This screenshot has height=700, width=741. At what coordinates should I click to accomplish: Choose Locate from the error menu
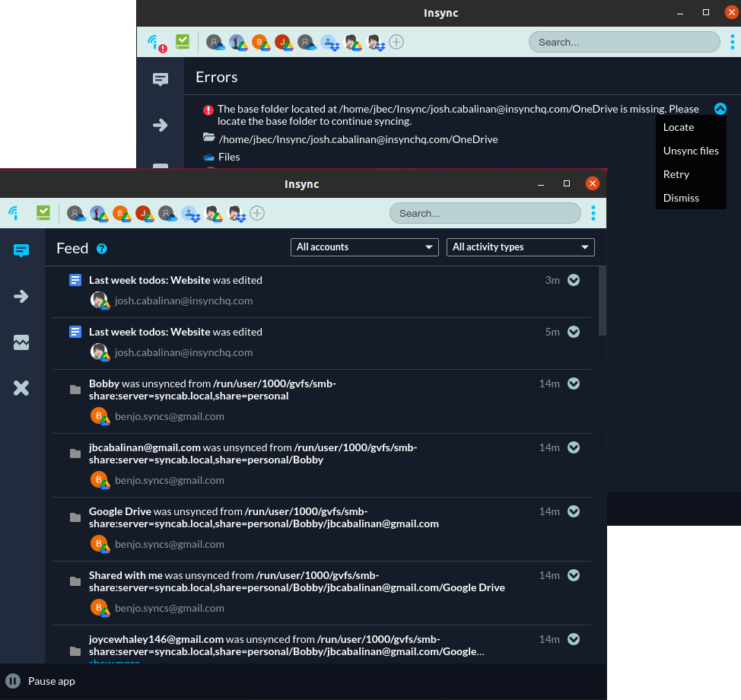[x=679, y=127]
